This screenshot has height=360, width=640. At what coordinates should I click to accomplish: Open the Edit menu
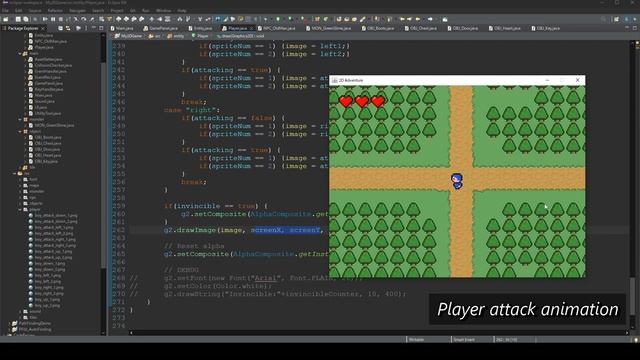click(18, 11)
